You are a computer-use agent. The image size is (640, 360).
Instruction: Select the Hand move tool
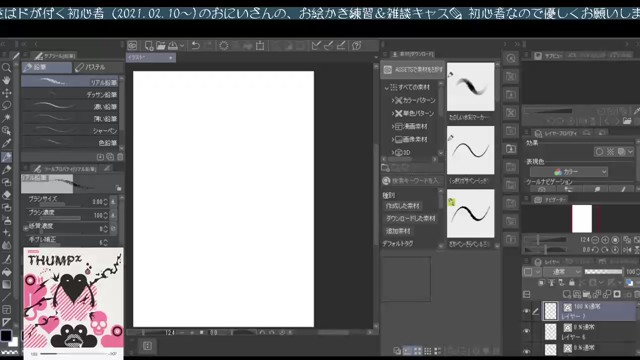pyautogui.click(x=6, y=80)
